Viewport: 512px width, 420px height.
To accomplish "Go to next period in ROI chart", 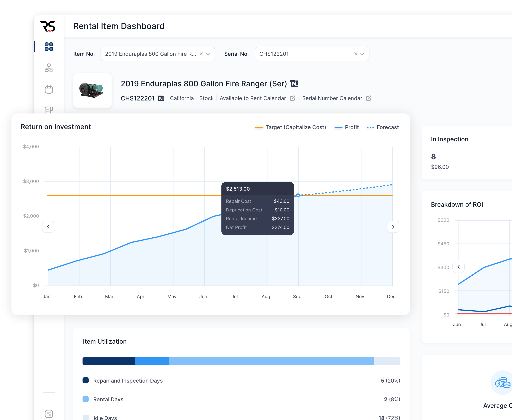I will point(393,227).
